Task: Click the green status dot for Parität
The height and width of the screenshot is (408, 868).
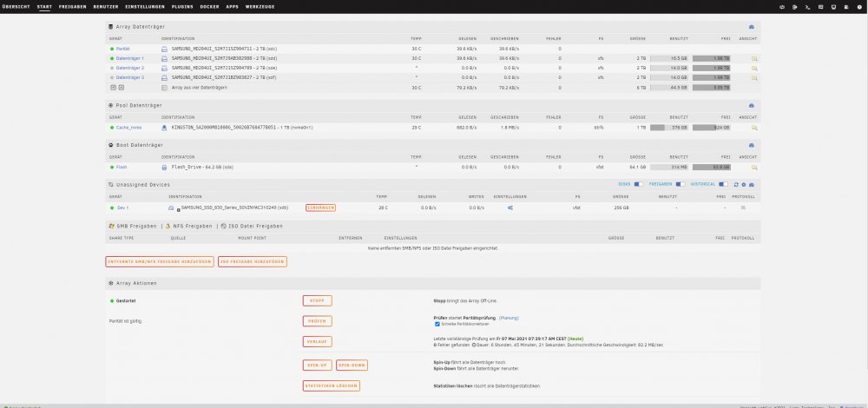Action: tap(112, 49)
